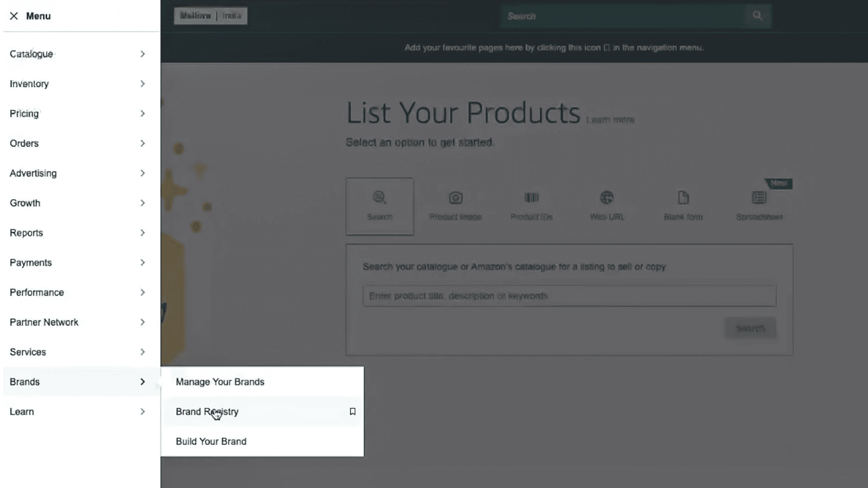The width and height of the screenshot is (868, 488).
Task: Open the Payments menu section
Action: pos(31,263)
